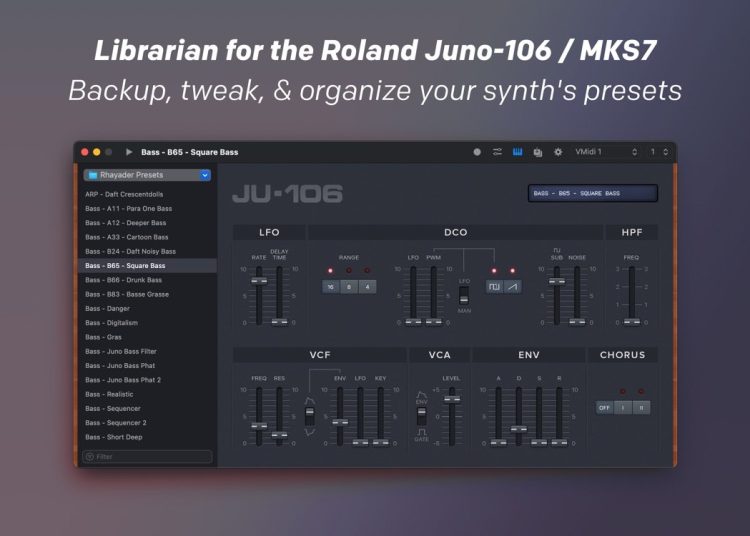This screenshot has height=536, width=750.
Task: Click the HPF FREQ slider
Action: pyautogui.click(x=631, y=295)
